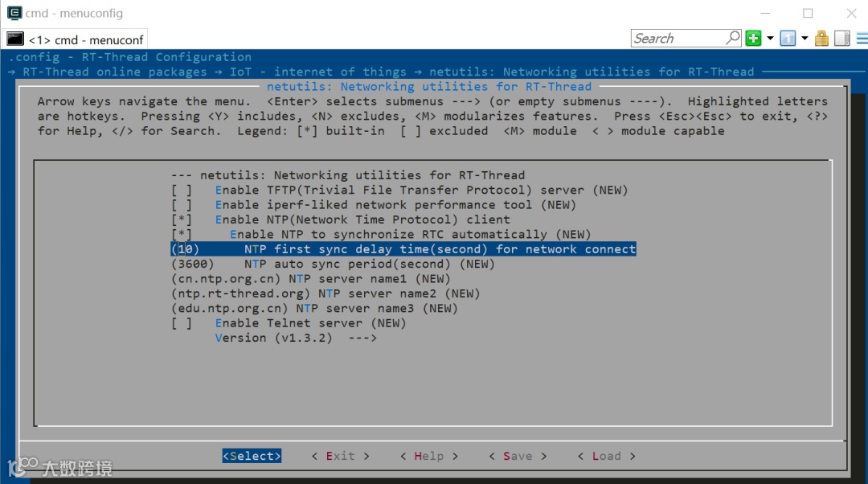This screenshot has height=484, width=868.
Task: Select the edu.ntp.org.cn NTP server name3 row
Action: coord(314,309)
